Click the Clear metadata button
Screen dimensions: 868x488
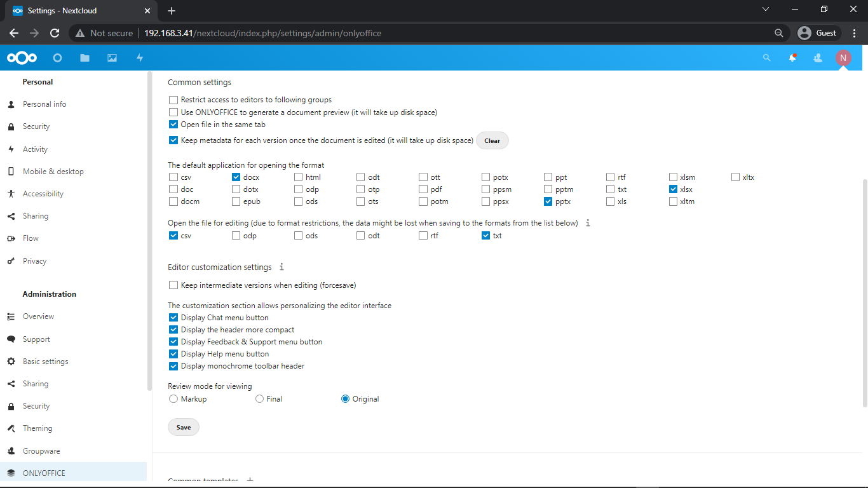click(492, 141)
